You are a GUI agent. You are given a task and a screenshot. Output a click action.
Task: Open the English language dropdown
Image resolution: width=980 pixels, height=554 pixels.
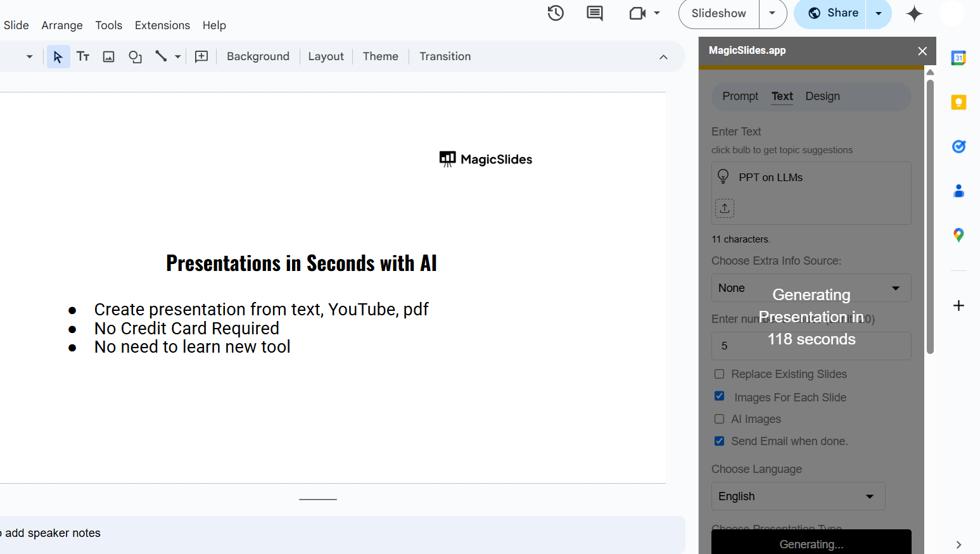tap(798, 496)
